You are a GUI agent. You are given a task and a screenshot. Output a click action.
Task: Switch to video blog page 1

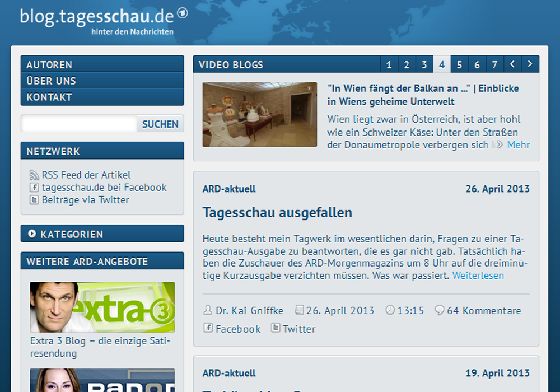389,64
